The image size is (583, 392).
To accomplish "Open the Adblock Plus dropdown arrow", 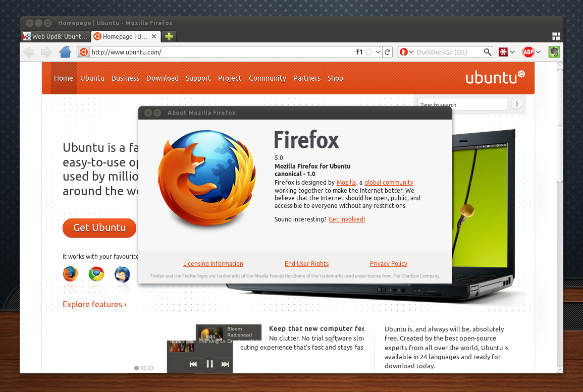I will [538, 52].
